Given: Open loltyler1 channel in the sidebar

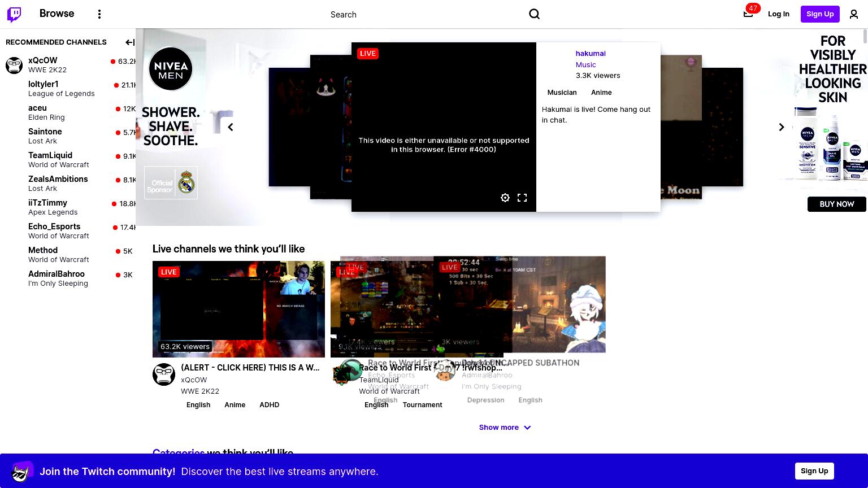Looking at the screenshot, I should click(68, 89).
